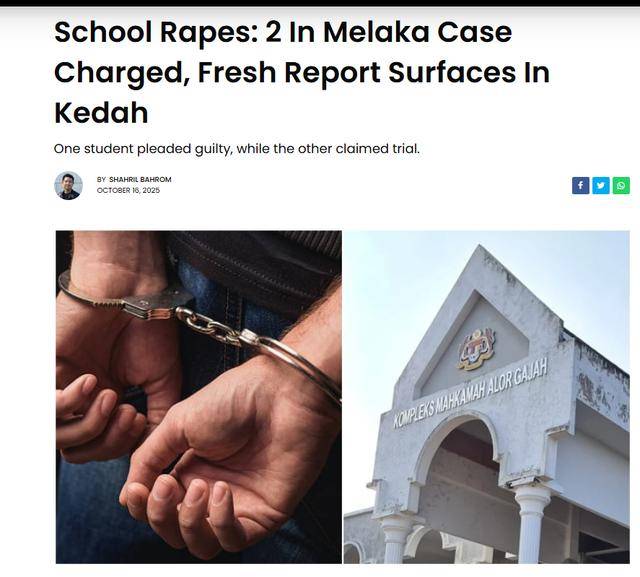Viewport: 640px width, 577px height.
Task: Open Shahril Bahrom author link
Action: 140,180
